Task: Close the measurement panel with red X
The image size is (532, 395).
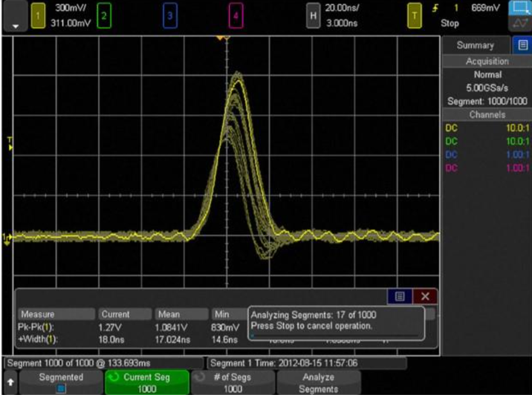Action: coord(425,296)
